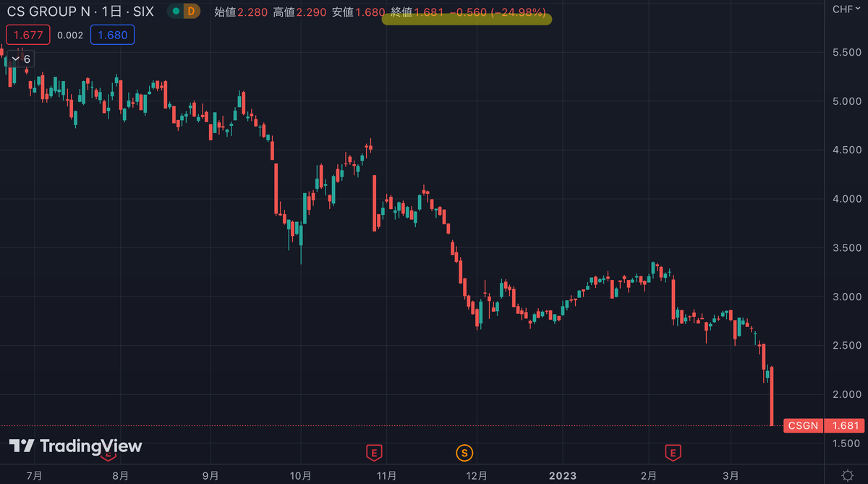Click the 11月 label on time axis
Screen dimensions: 868x484
click(387, 475)
